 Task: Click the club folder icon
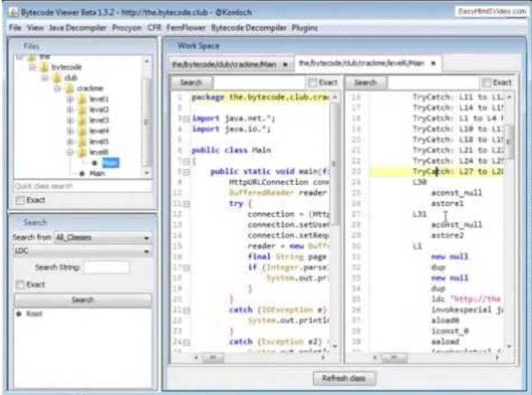click(57, 78)
